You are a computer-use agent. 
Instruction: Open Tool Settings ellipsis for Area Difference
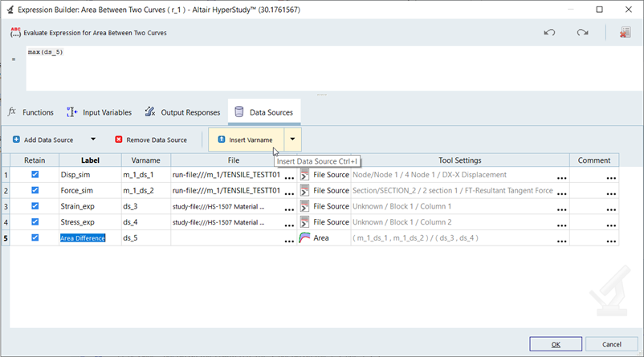click(561, 239)
